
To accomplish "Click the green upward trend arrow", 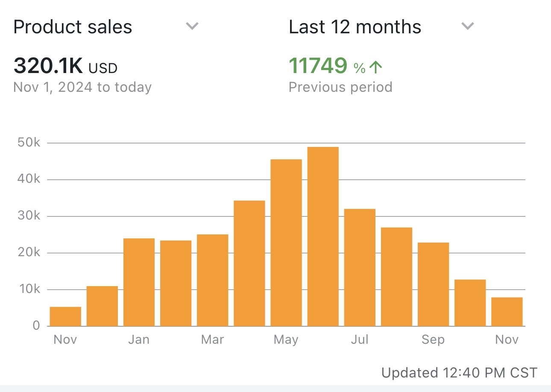I will pyautogui.click(x=375, y=67).
